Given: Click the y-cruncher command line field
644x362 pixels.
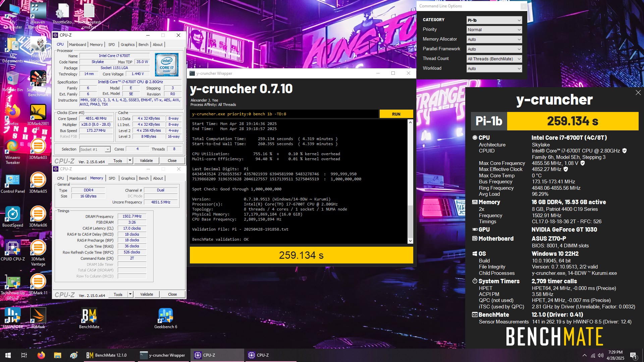Looking at the screenshot, I should [x=284, y=114].
